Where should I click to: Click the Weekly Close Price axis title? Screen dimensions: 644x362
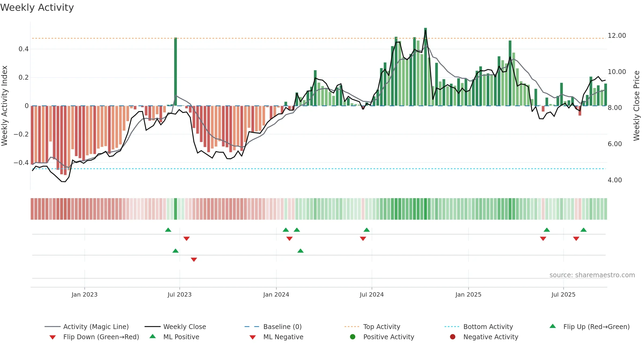tap(636, 106)
